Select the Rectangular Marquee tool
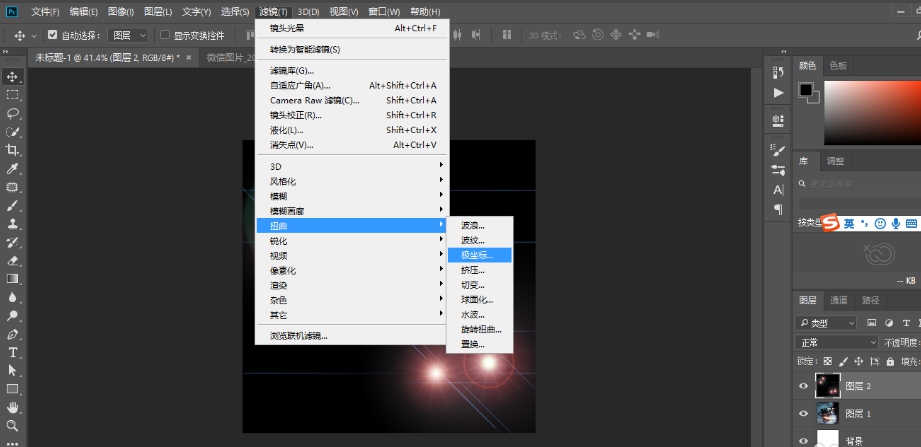This screenshot has width=921, height=447. tap(13, 95)
